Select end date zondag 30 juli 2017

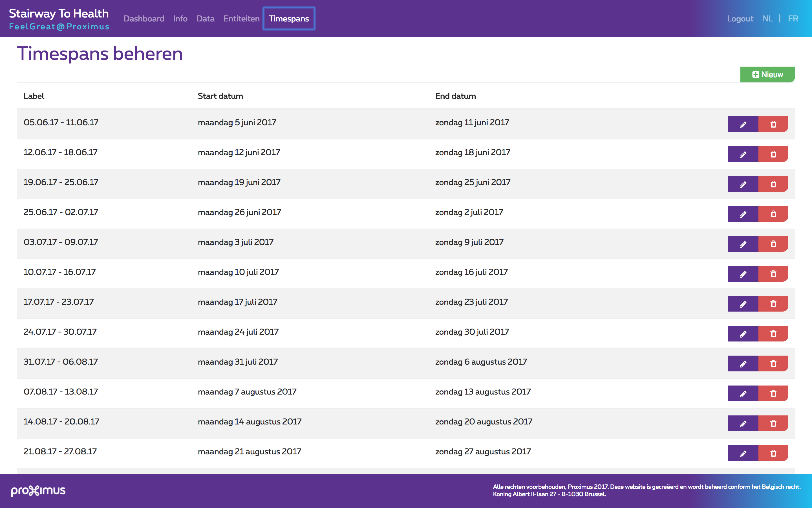click(x=472, y=332)
